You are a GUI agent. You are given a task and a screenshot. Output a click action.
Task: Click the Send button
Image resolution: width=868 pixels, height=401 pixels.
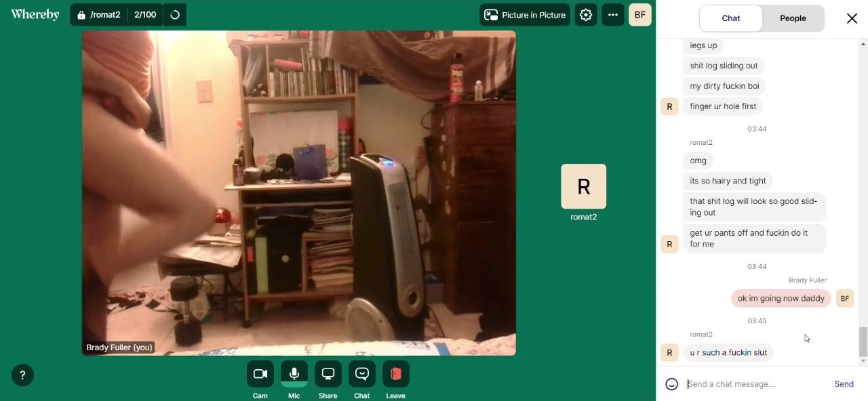[x=844, y=384]
